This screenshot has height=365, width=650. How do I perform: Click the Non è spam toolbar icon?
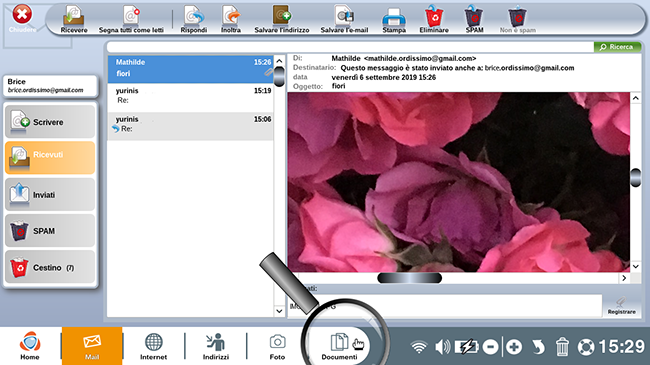(x=517, y=19)
